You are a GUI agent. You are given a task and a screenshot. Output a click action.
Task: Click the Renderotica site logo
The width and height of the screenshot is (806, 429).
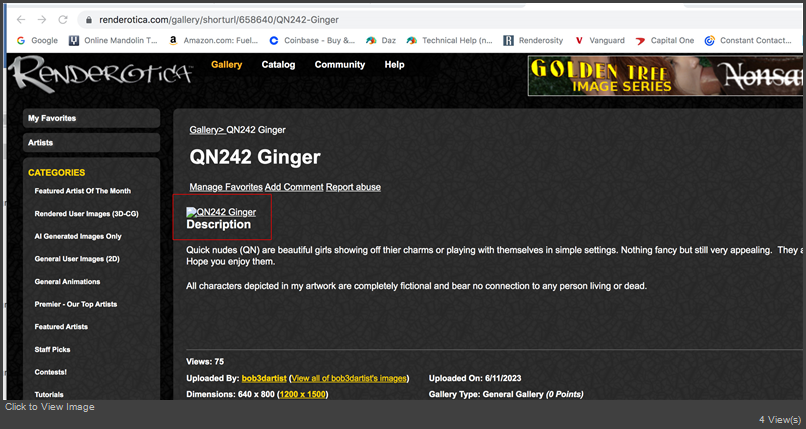tap(100, 74)
